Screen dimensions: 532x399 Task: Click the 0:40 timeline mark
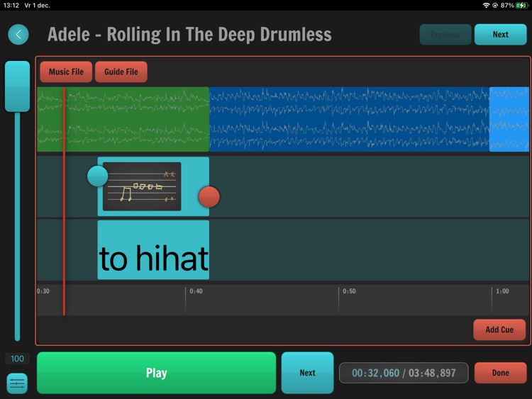pos(196,291)
